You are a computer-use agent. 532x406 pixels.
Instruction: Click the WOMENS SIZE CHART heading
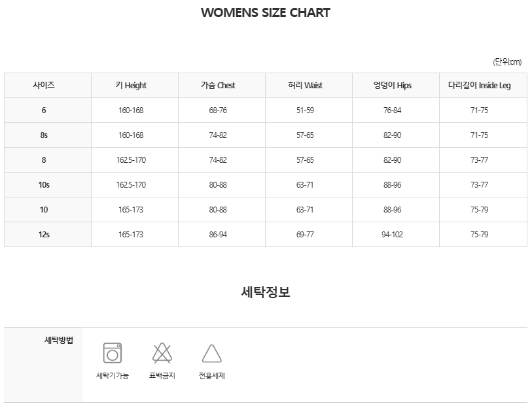click(x=265, y=12)
